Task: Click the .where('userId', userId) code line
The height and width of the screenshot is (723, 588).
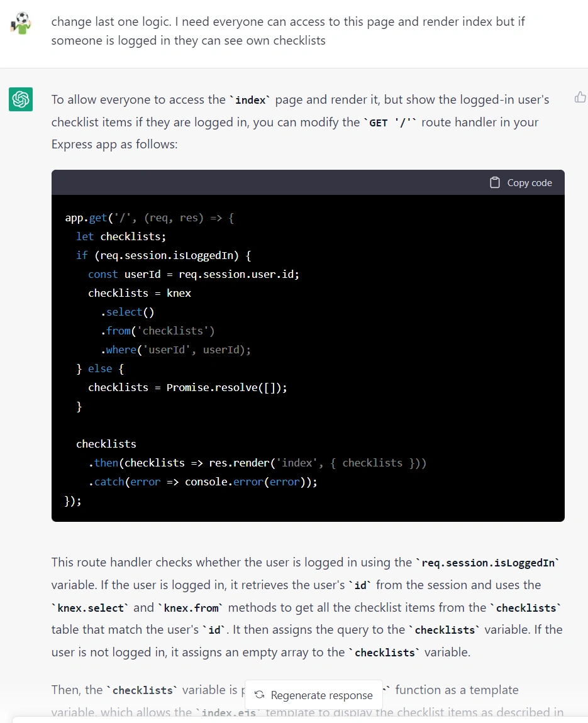Action: (175, 350)
